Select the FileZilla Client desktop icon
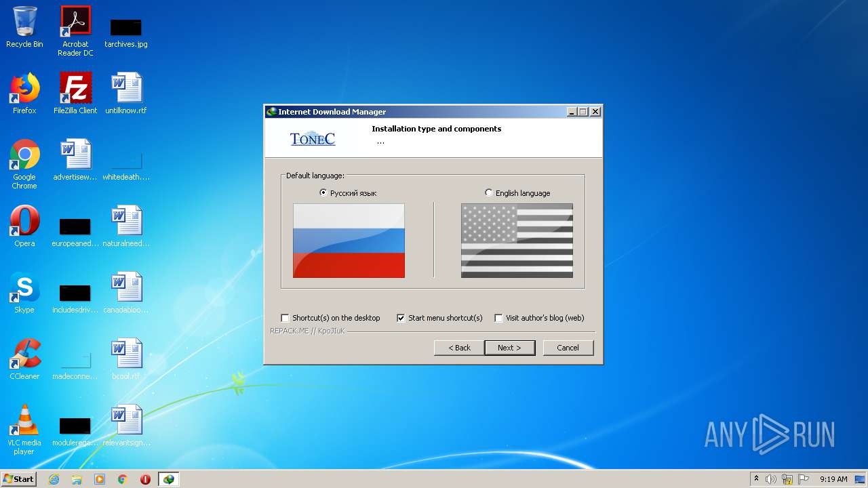 coord(75,94)
